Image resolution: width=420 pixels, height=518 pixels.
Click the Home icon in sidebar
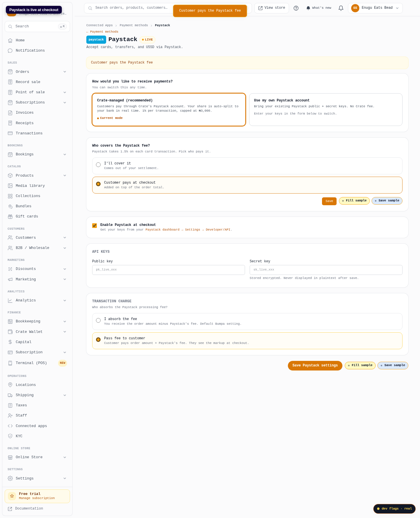pyautogui.click(x=10, y=41)
